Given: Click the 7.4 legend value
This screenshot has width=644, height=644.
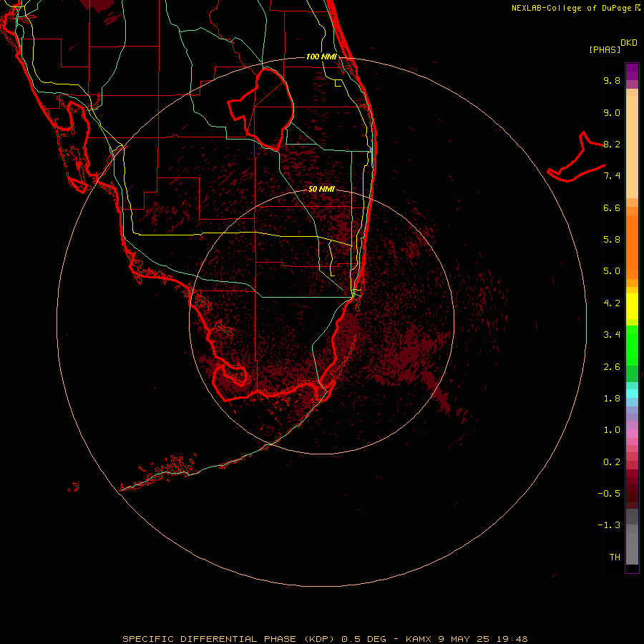Looking at the screenshot, I should [612, 176].
